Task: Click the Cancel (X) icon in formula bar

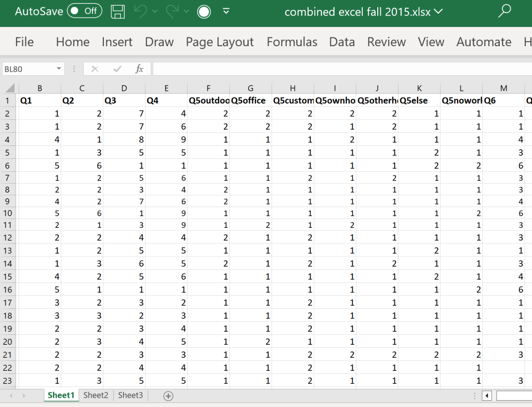Action: [x=96, y=69]
